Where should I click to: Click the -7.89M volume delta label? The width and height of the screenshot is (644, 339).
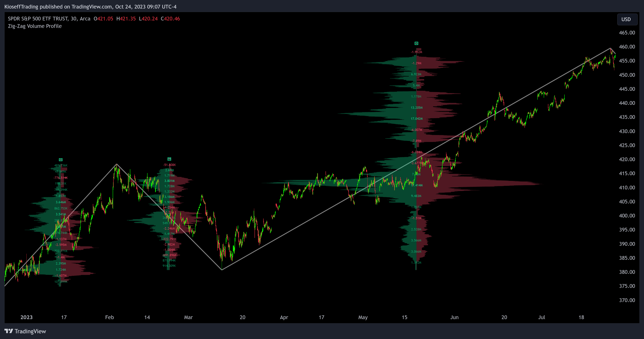pos(416,141)
